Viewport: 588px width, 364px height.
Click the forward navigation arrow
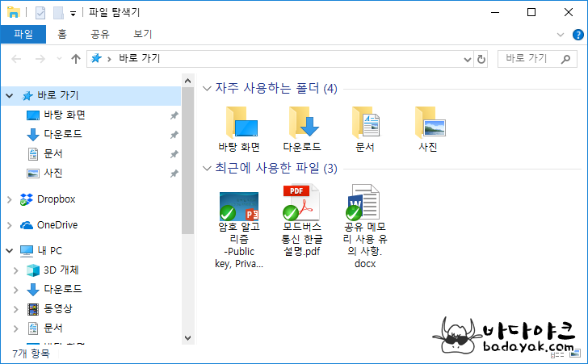click(x=40, y=59)
